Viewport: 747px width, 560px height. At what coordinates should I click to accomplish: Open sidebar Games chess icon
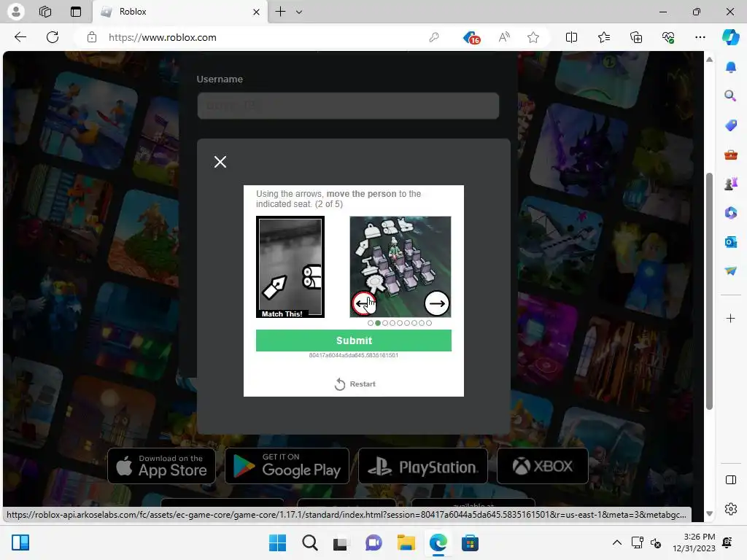(731, 184)
